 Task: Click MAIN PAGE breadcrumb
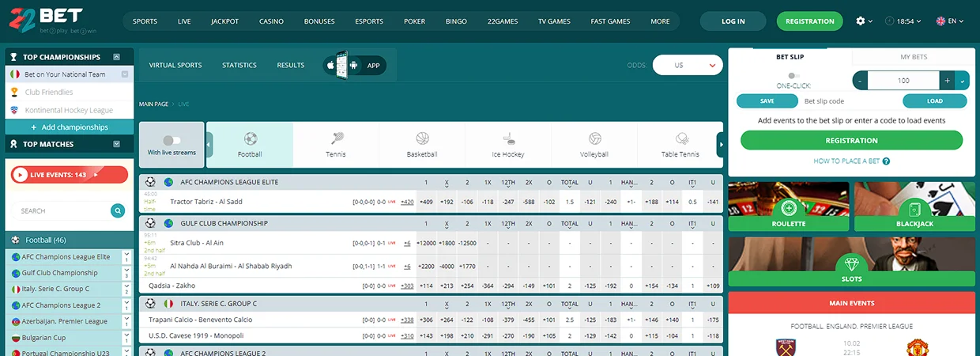(154, 104)
